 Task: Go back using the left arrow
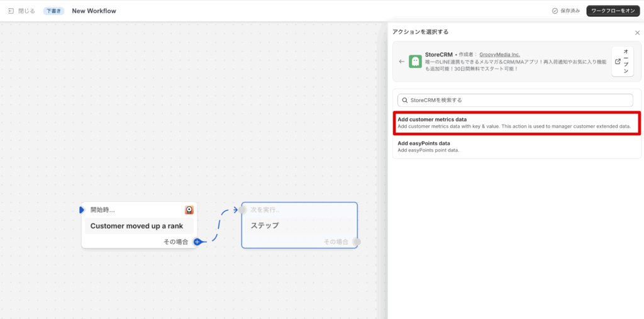tap(402, 62)
